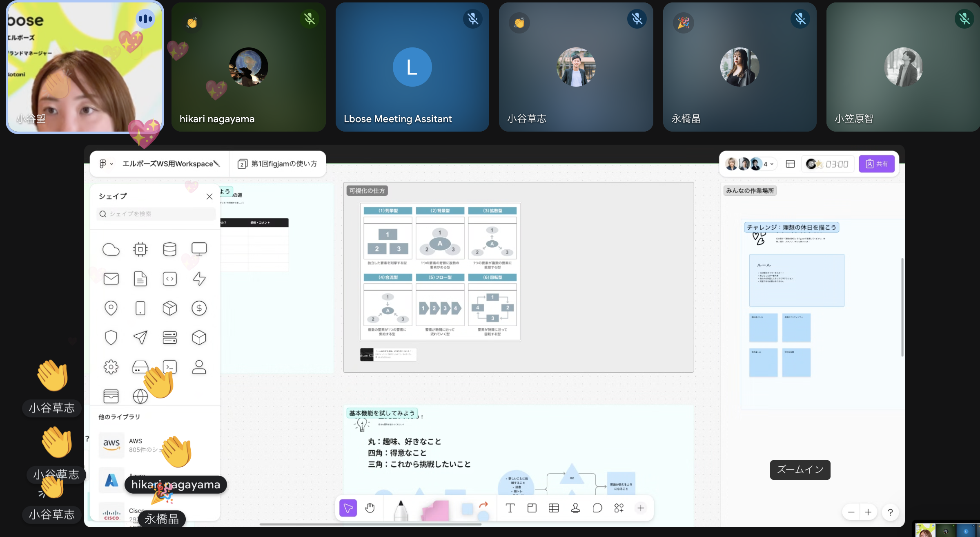Viewport: 980px width, 537px height.
Task: Toggle the move cursor tool
Action: point(348,508)
